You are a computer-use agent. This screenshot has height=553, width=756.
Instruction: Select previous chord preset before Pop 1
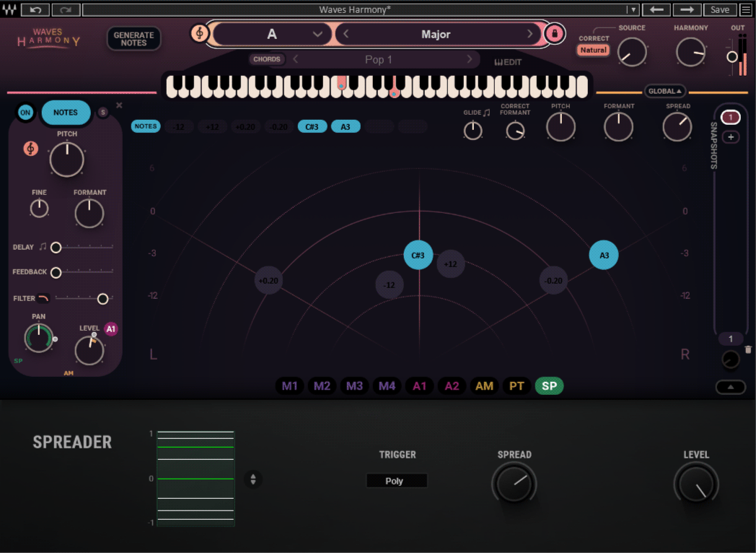tap(296, 59)
